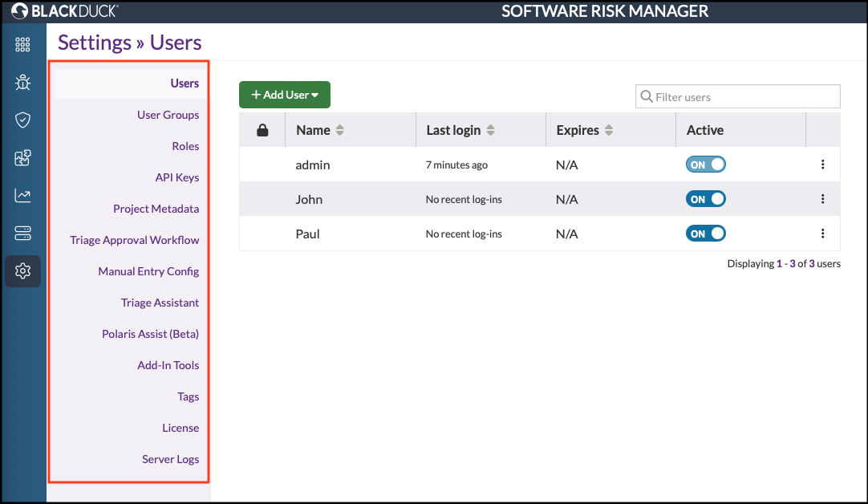Screen dimensions: 868x504
Task: Open the three-dot menu for admin
Action: click(x=822, y=165)
